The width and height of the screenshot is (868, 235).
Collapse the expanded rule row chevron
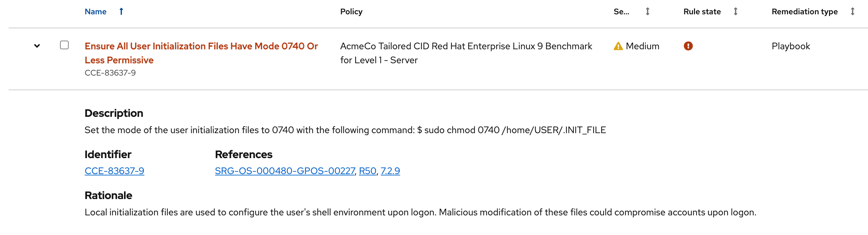(x=37, y=46)
